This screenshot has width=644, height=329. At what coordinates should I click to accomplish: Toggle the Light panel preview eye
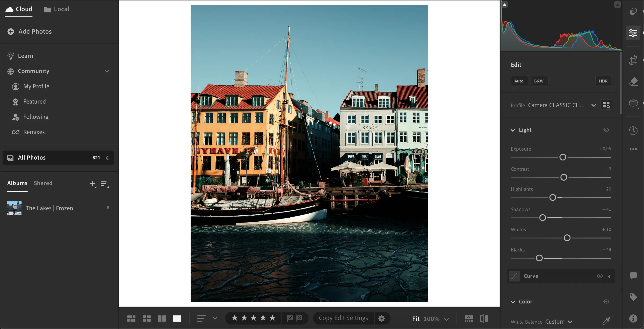point(606,130)
